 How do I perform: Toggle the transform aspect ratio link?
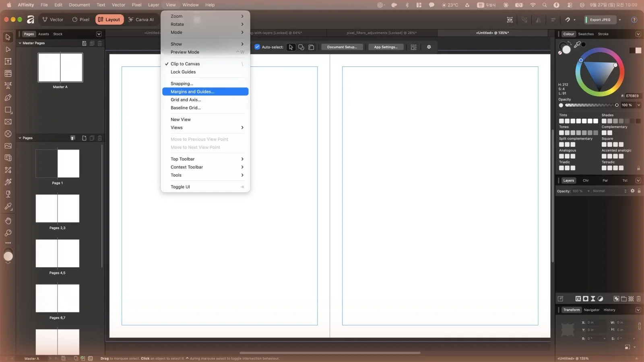(639, 326)
